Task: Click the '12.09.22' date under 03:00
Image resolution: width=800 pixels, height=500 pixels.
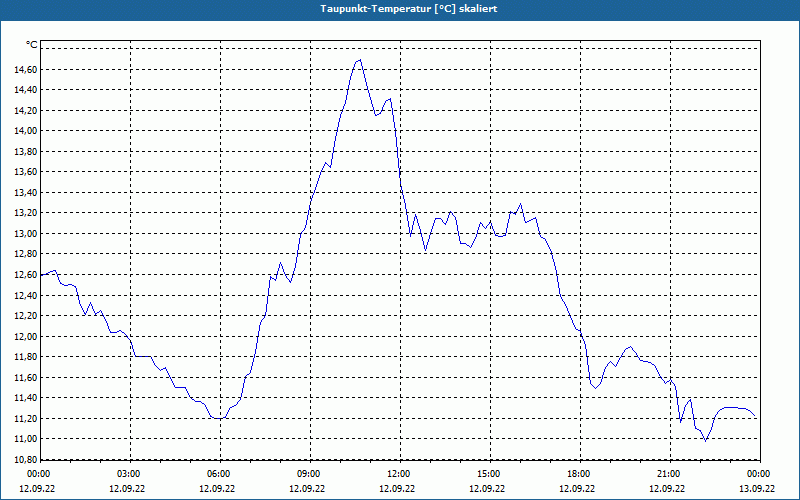Action: (127, 488)
